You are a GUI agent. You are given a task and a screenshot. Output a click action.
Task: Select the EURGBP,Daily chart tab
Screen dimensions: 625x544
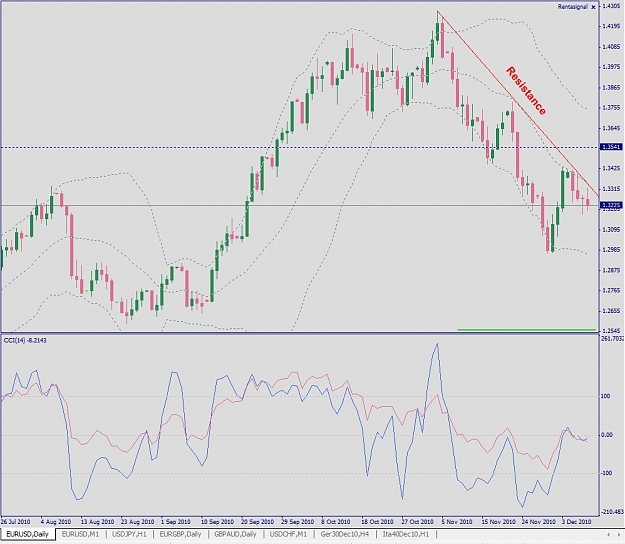(180, 534)
